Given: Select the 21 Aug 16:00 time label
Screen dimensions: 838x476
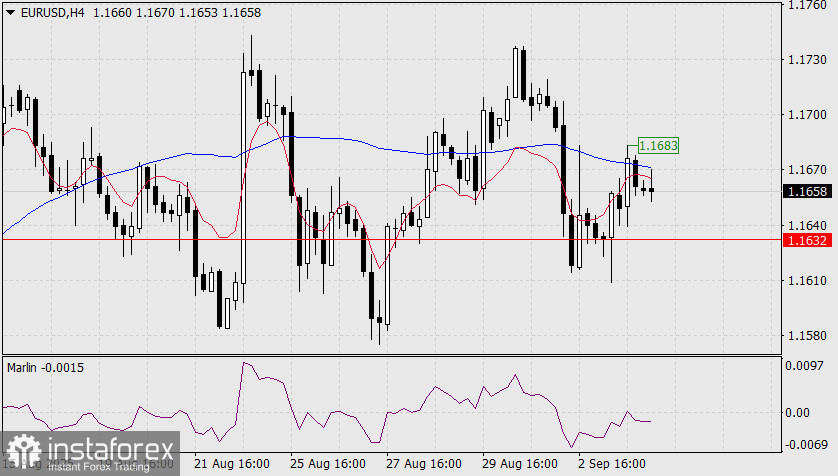Looking at the screenshot, I should click(x=231, y=464).
